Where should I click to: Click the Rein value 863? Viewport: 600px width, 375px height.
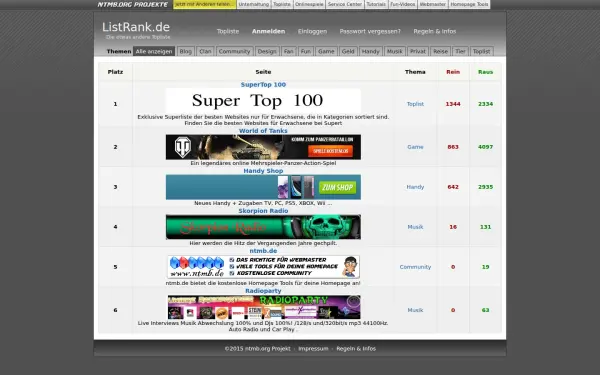(x=453, y=147)
